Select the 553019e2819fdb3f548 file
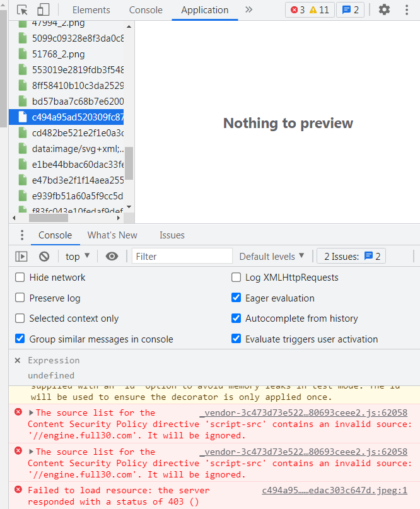Image resolution: width=420 pixels, height=509 pixels. click(78, 70)
